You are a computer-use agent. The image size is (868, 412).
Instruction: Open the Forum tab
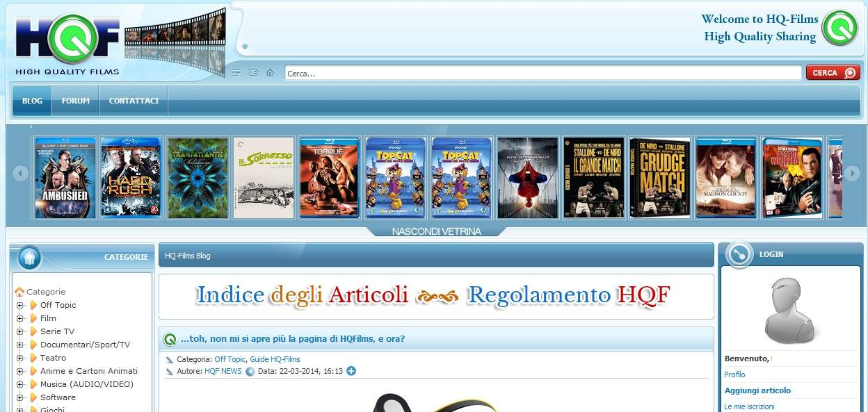(x=76, y=101)
